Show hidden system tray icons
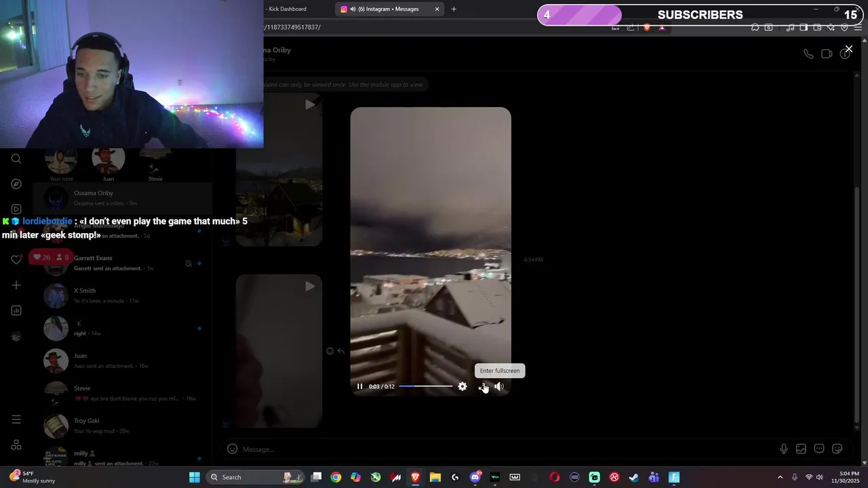 click(x=780, y=477)
